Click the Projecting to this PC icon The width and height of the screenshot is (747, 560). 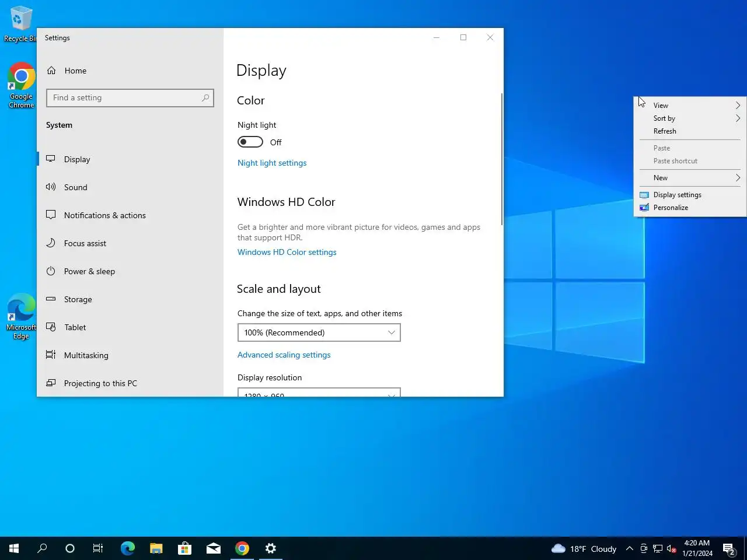(51, 383)
